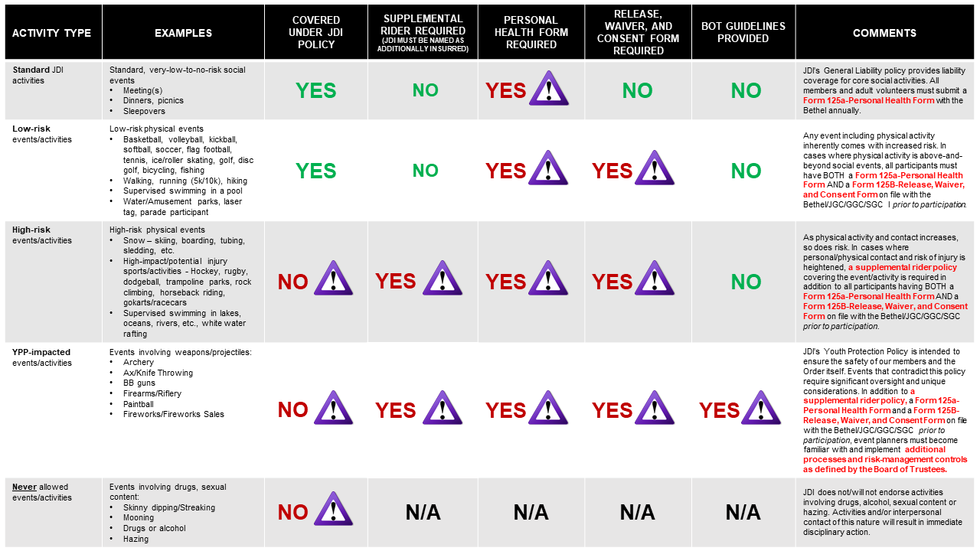The image size is (980, 551).
Task: Click Low-risk row Personal Health Form warning icon
Action: (x=549, y=168)
